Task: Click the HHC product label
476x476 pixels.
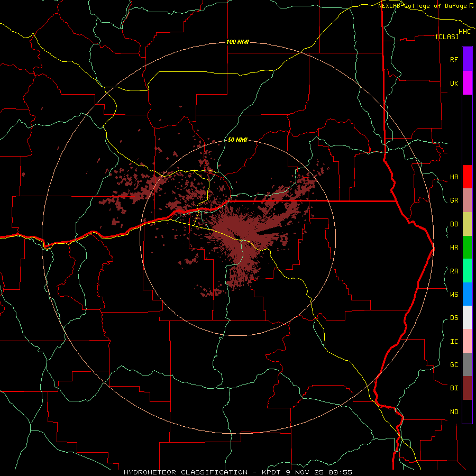Action: click(464, 32)
